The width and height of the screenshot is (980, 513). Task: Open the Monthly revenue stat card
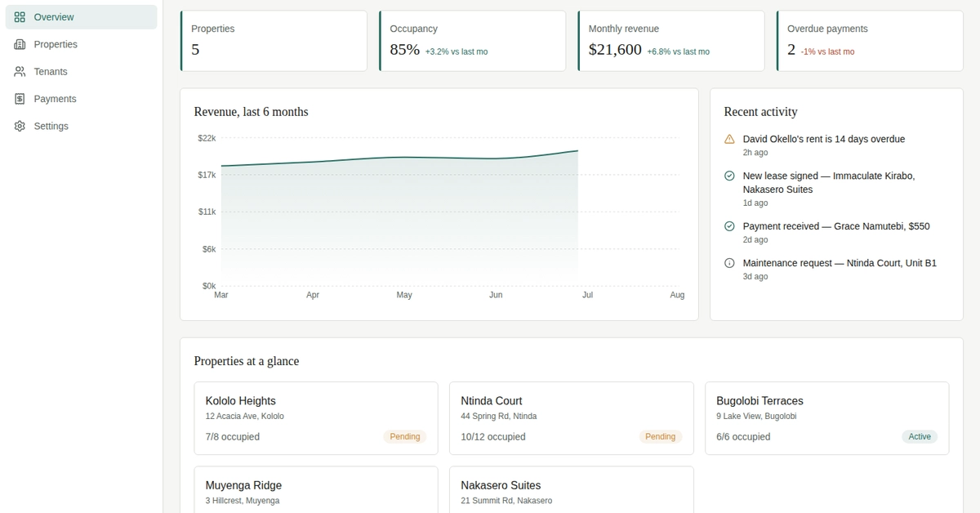tap(671, 41)
